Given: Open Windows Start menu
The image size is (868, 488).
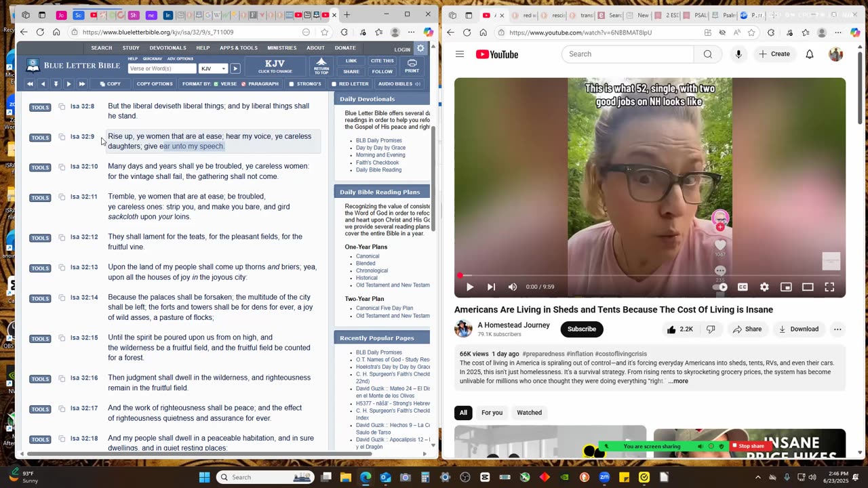Looking at the screenshot, I should (x=204, y=477).
